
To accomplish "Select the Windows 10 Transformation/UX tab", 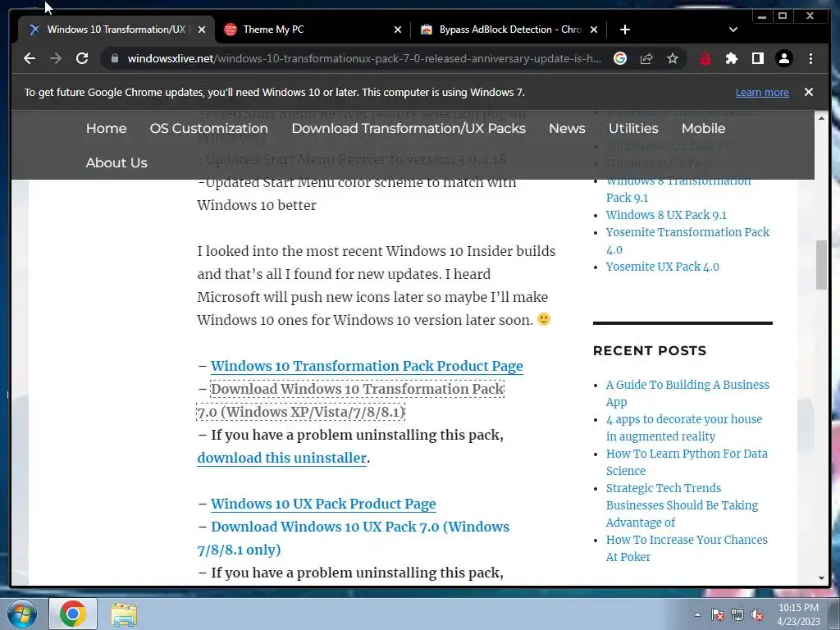I will tap(116, 30).
